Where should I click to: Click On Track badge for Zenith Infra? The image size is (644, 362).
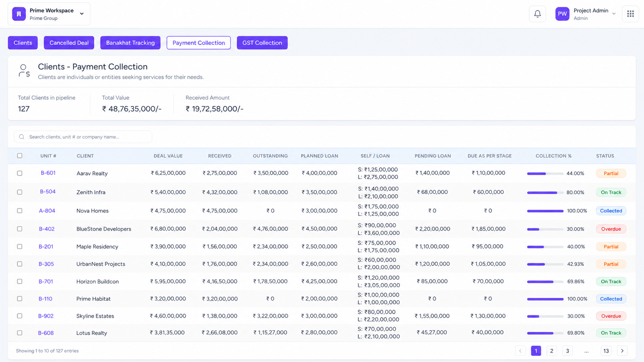[x=611, y=192]
